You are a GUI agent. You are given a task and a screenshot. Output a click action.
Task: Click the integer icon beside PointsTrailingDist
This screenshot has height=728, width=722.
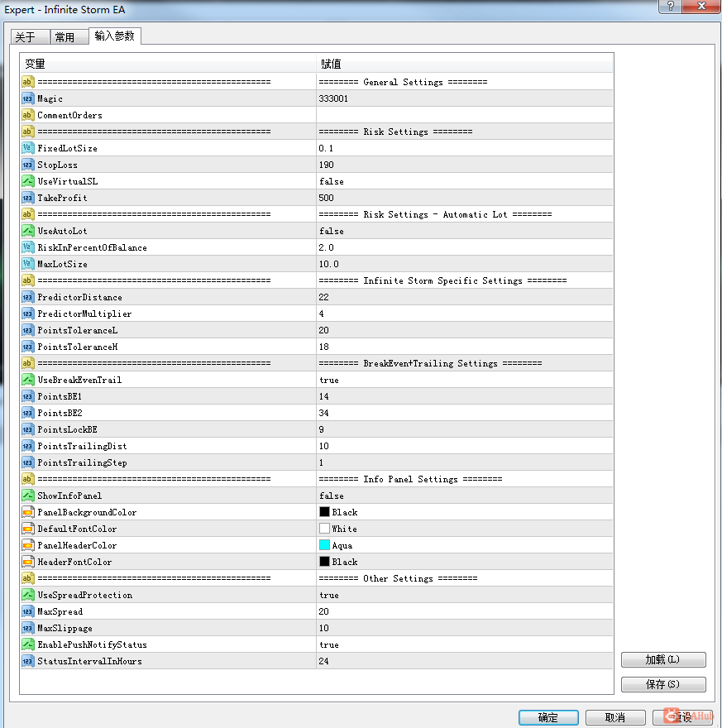28,446
